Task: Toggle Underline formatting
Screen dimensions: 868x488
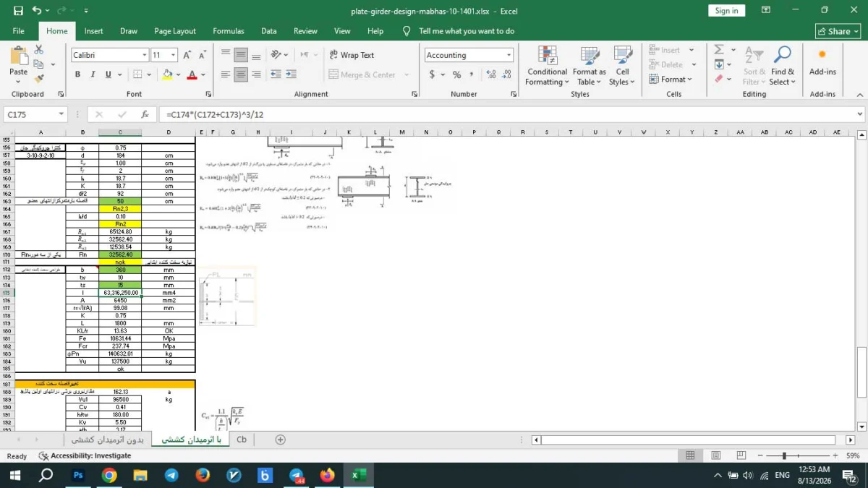Action: tap(109, 74)
